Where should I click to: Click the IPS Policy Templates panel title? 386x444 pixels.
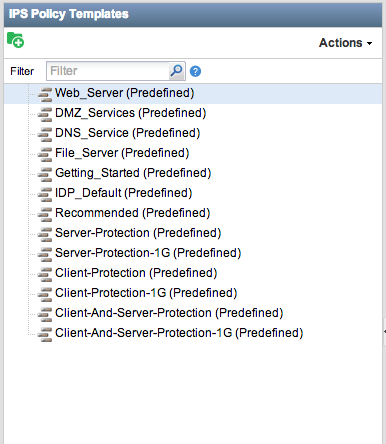point(69,14)
